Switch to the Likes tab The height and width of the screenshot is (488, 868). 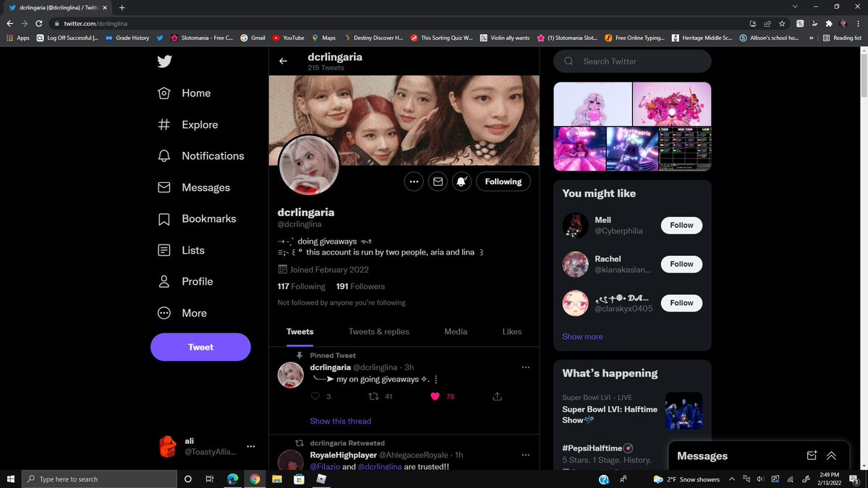pos(512,332)
